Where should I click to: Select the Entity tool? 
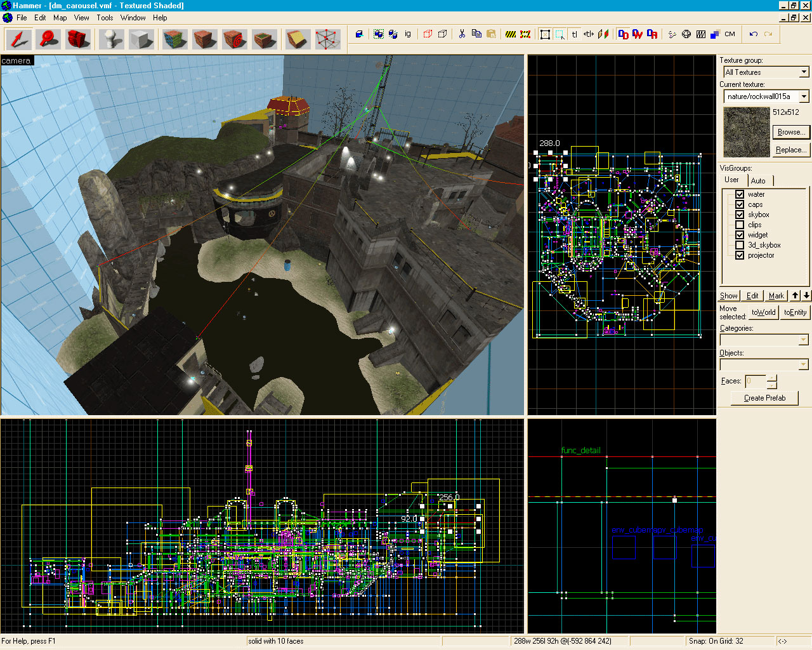click(110, 38)
